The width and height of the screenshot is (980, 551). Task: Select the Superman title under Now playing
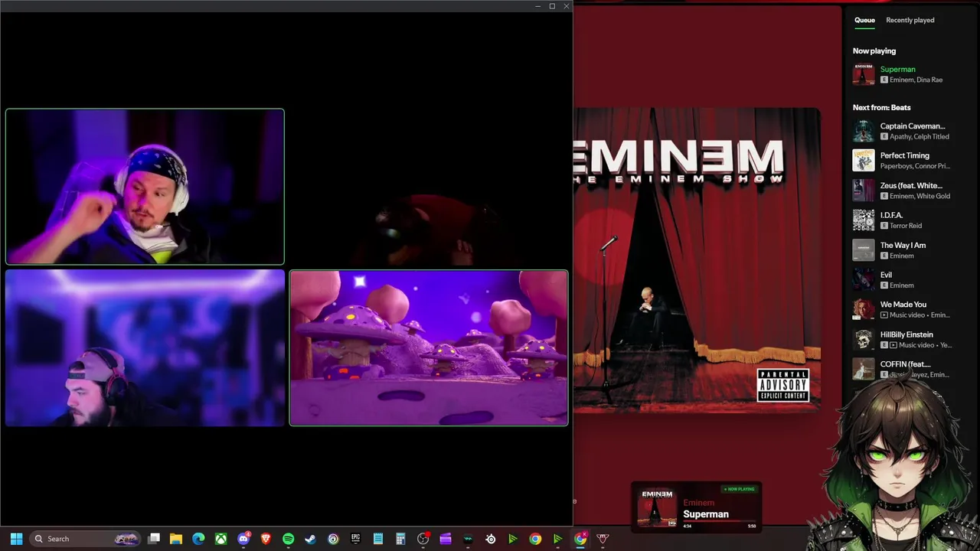[897, 69]
